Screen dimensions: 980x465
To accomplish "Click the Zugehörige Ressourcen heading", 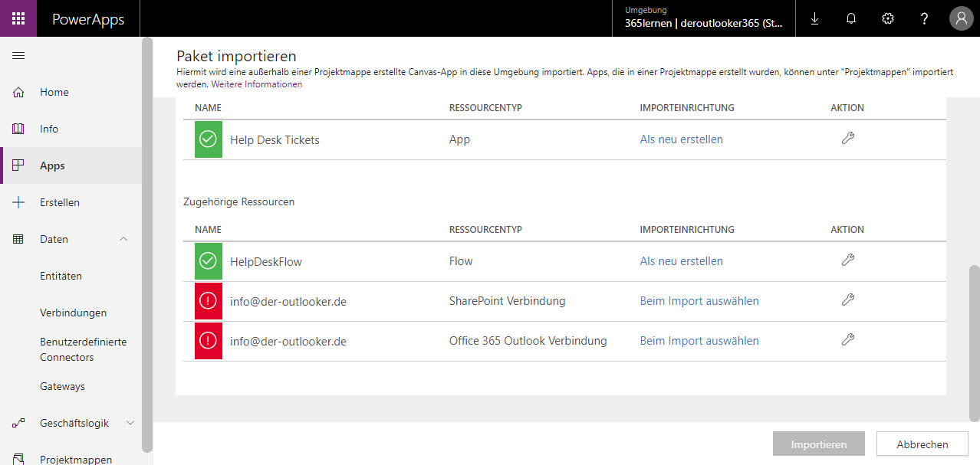I will pyautogui.click(x=238, y=202).
